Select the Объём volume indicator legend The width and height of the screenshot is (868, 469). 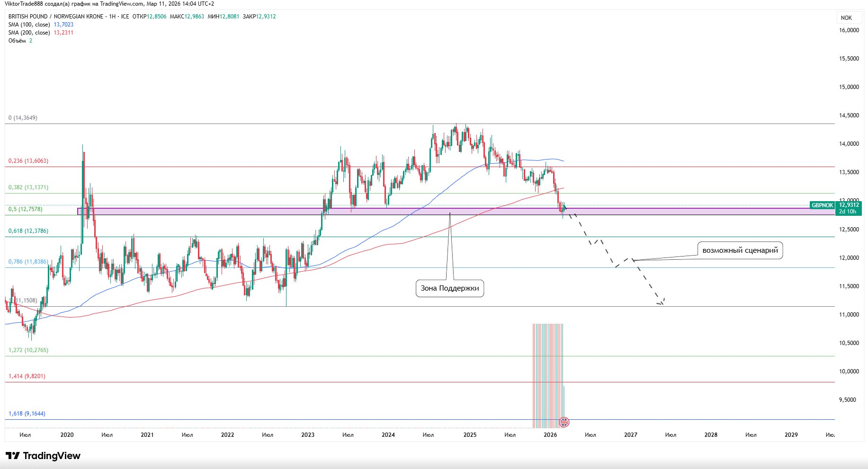point(17,41)
